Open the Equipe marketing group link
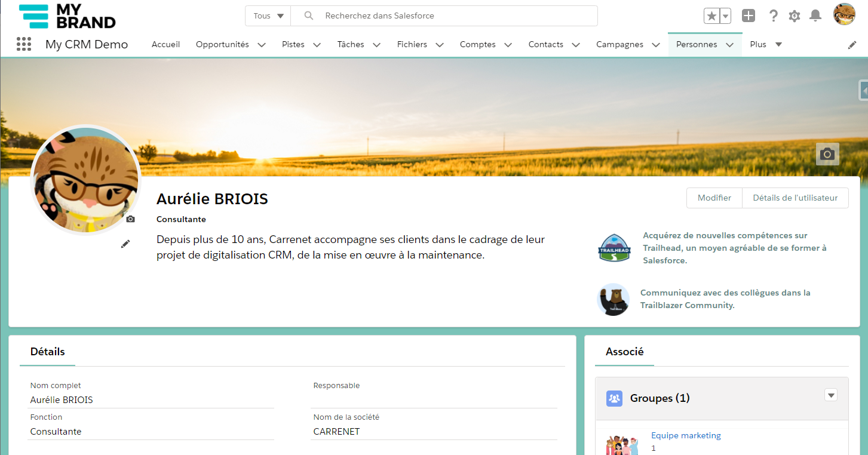 point(686,435)
